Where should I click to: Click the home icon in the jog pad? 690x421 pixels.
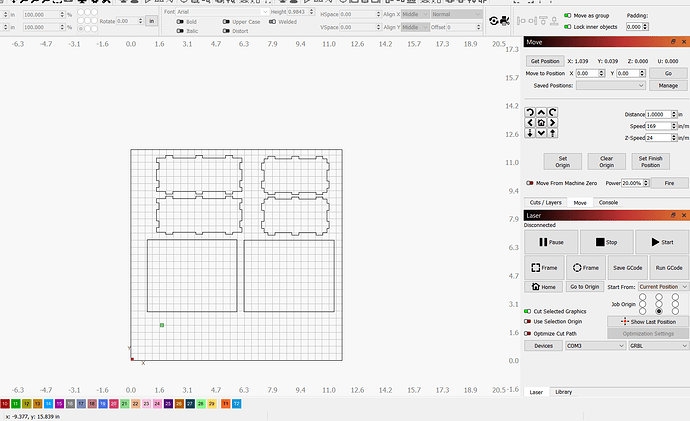pyautogui.click(x=541, y=123)
